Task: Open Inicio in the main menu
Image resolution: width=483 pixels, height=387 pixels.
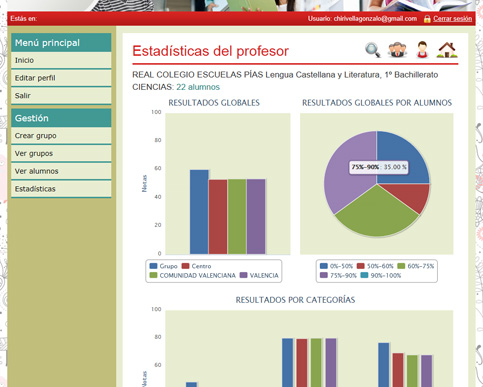Action: [x=61, y=60]
